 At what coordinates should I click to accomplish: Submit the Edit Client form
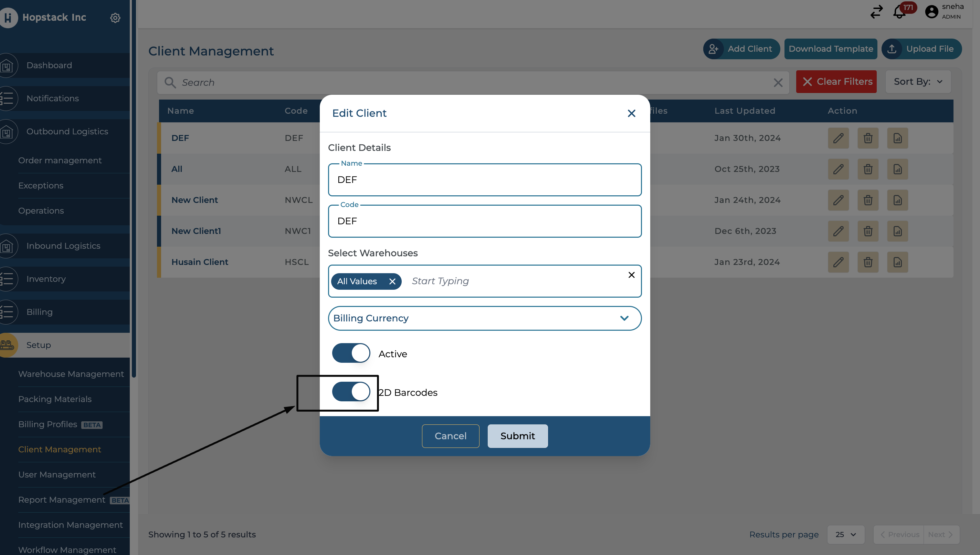coord(517,436)
